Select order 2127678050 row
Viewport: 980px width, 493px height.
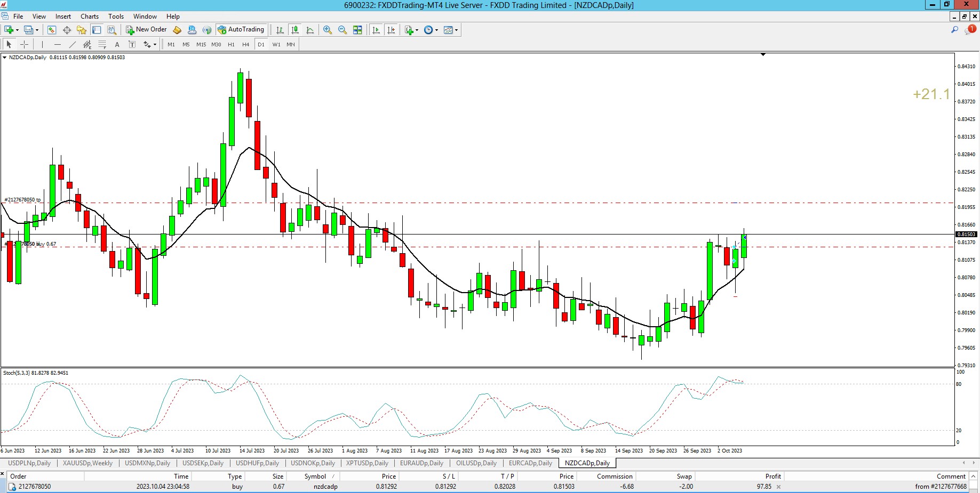(488, 487)
